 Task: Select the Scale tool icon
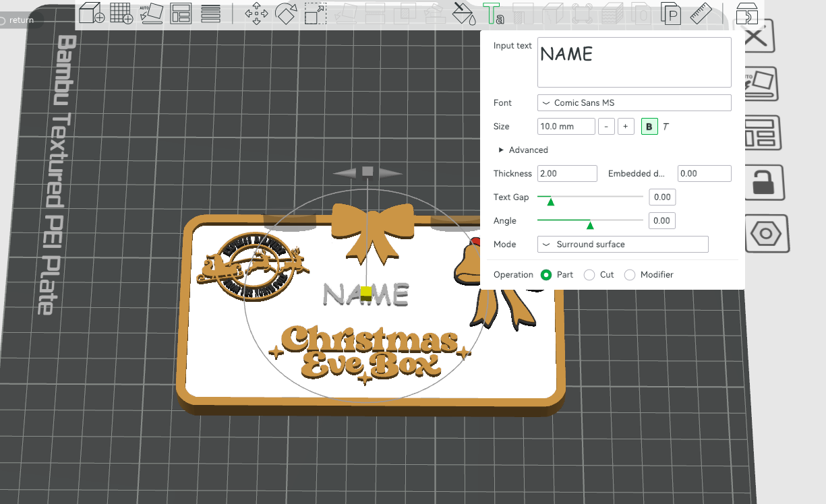point(316,13)
